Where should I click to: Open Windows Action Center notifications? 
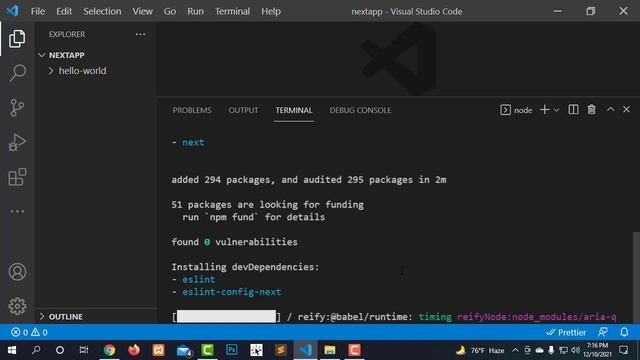click(623, 350)
